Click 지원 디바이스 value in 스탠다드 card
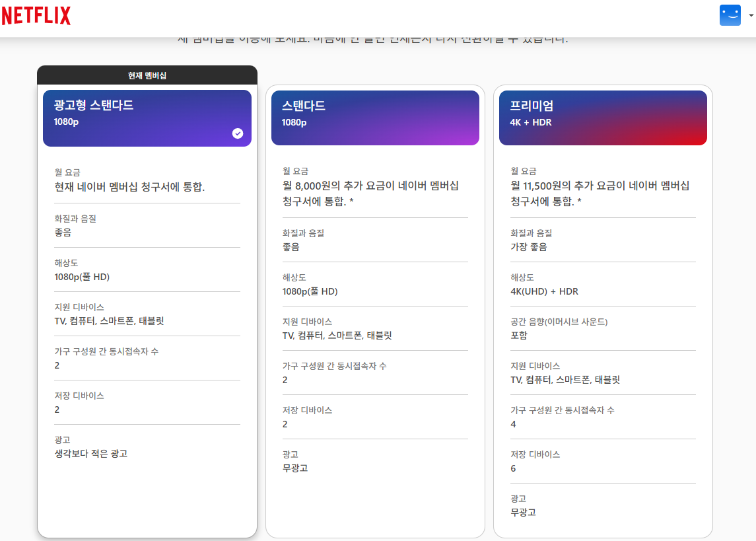This screenshot has width=756, height=541. click(337, 336)
